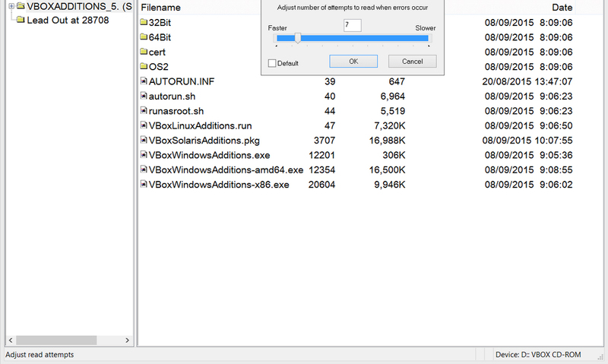Select the 32Bit folder name
608x364 pixels.
coord(160,23)
